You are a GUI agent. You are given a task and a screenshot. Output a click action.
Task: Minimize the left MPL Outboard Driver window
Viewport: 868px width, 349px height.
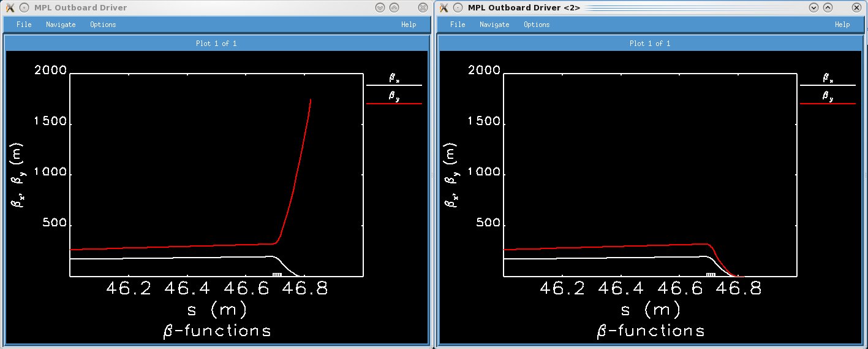(x=380, y=7)
